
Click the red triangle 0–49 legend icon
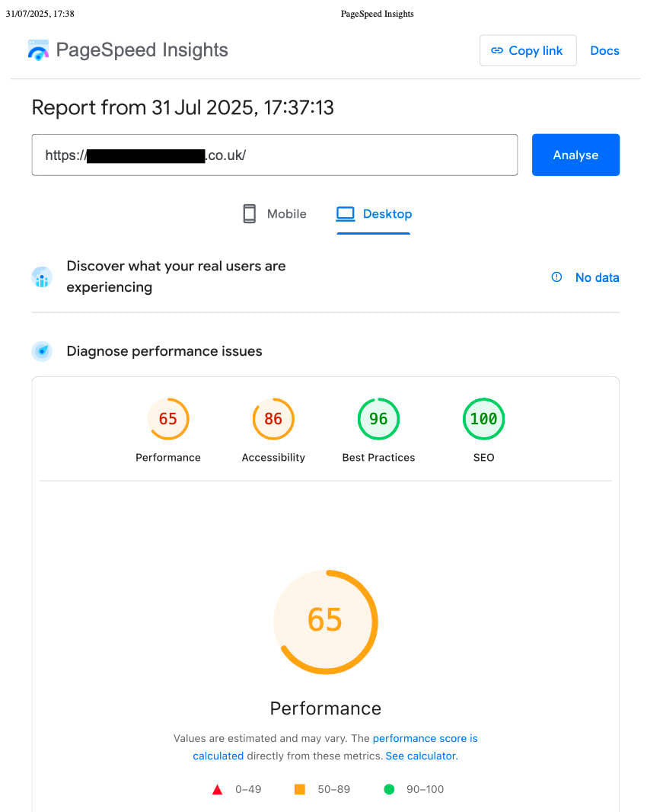(x=218, y=789)
